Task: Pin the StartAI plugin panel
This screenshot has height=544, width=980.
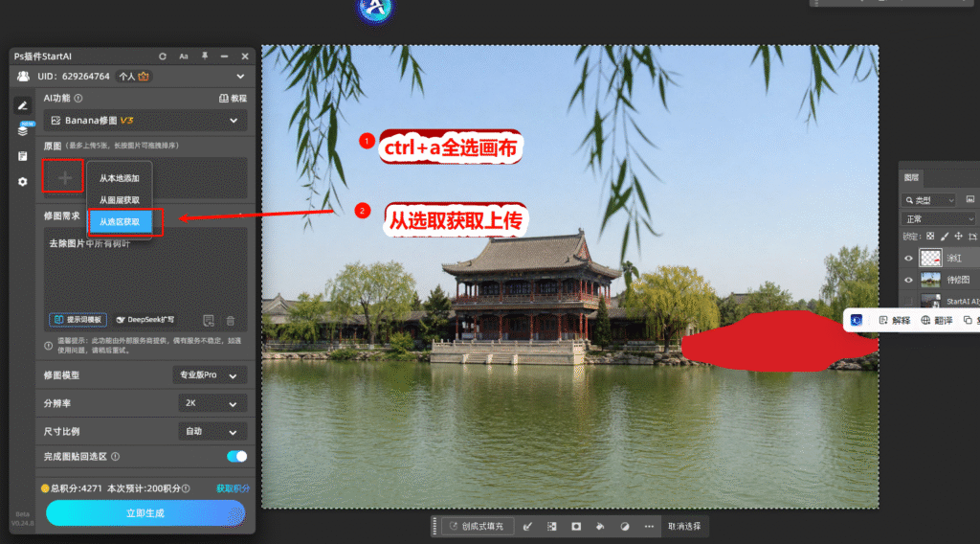Action: 205,57
